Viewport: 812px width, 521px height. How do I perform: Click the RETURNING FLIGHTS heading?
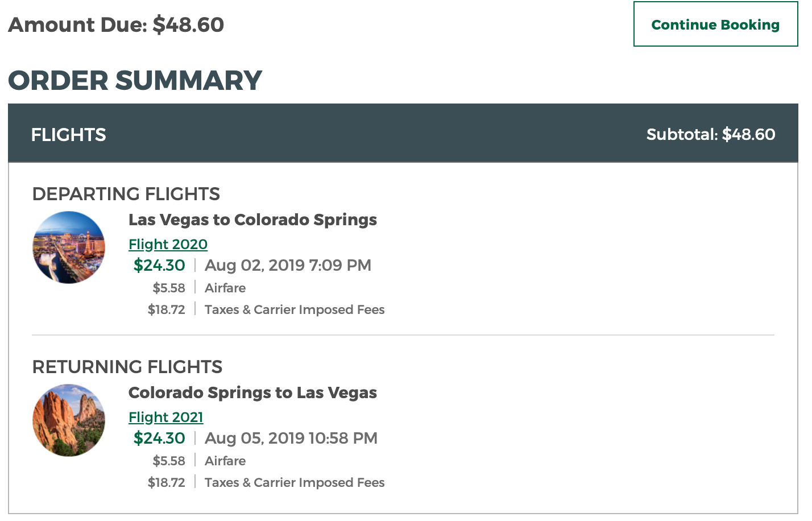click(x=127, y=367)
